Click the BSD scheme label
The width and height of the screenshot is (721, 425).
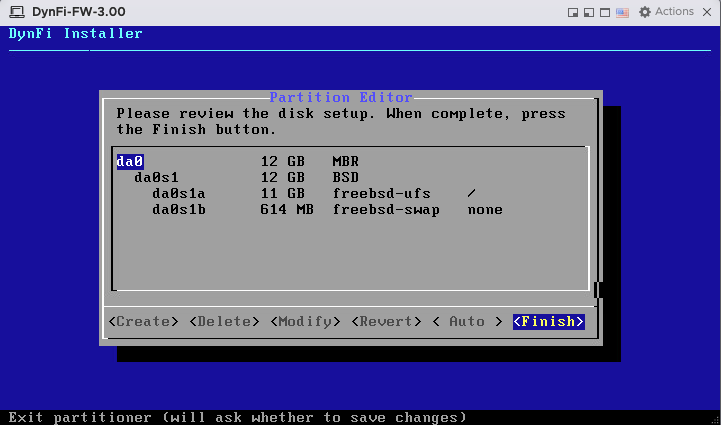(x=346, y=178)
